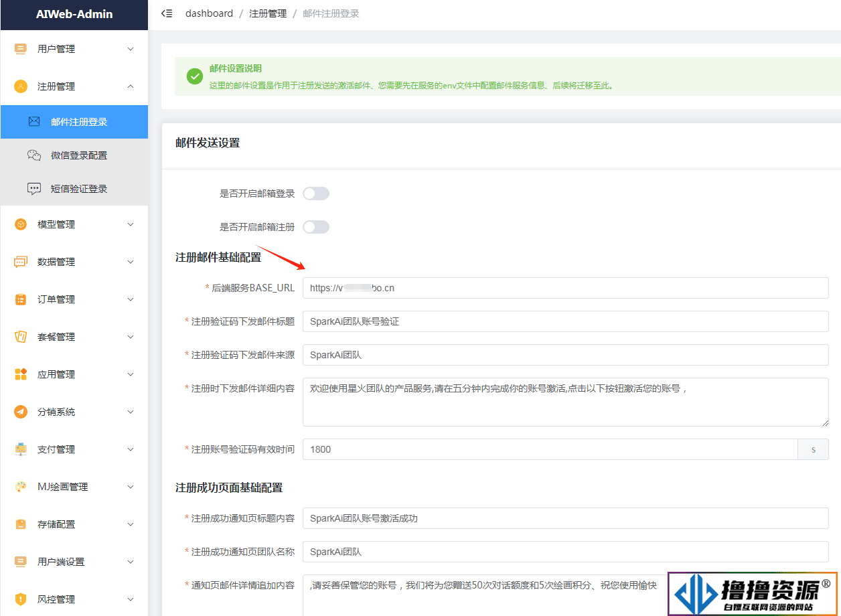Click the 注册验证码下发邮件标题 input field
Screen dimensions: 841x616
click(x=566, y=321)
